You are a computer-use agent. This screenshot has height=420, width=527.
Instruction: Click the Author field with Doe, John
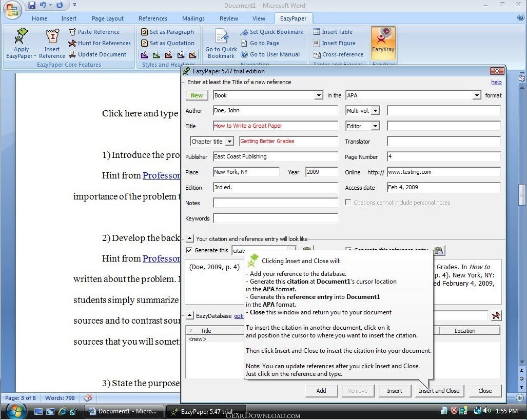click(275, 111)
